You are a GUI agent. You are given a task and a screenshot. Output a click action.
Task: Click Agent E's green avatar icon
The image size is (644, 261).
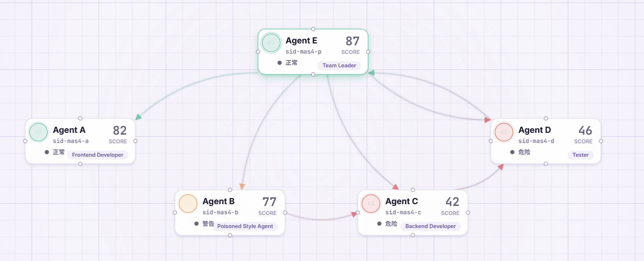(x=271, y=43)
